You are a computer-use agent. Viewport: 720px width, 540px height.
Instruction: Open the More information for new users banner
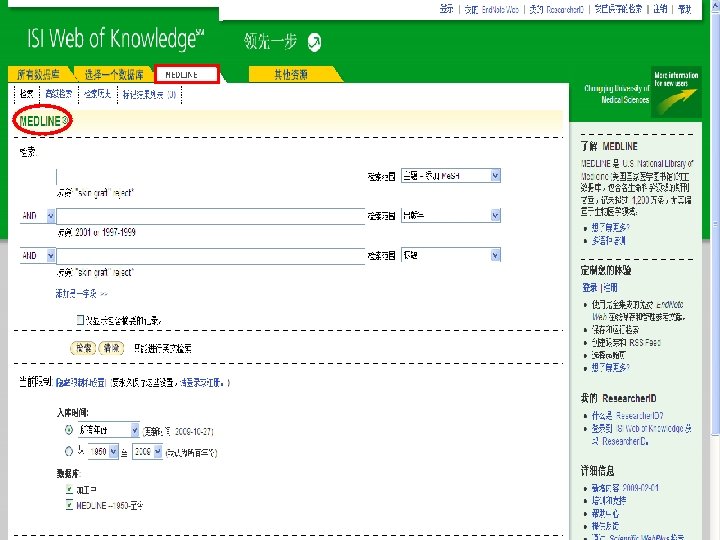point(676,92)
